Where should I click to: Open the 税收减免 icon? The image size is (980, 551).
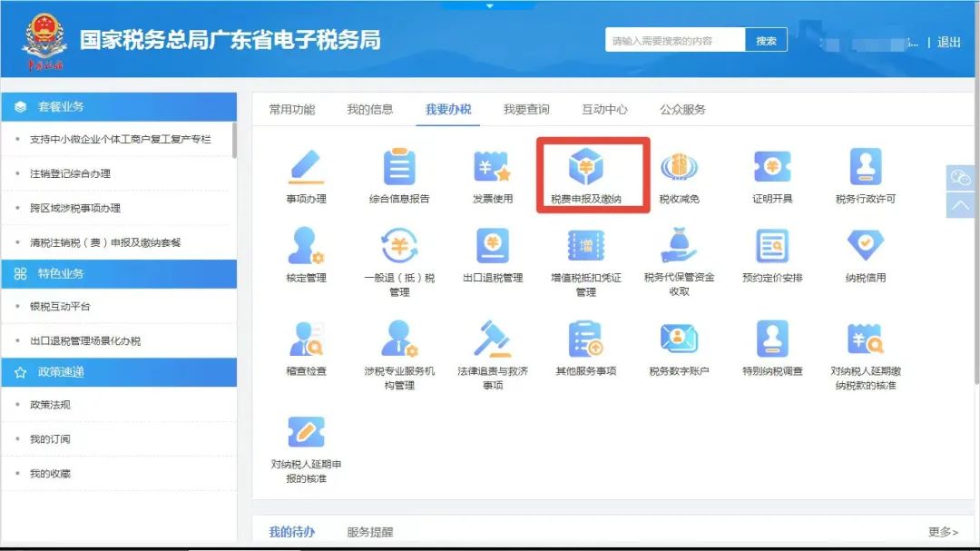679,167
